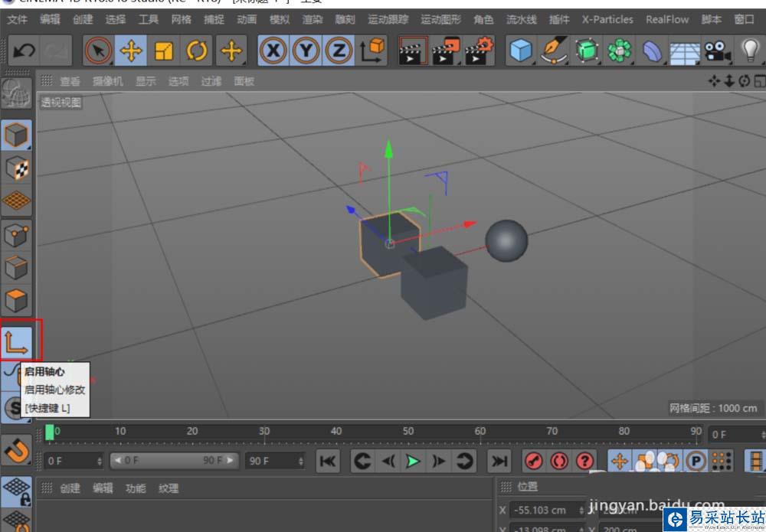Open the cube primitive dropdown

[521, 51]
